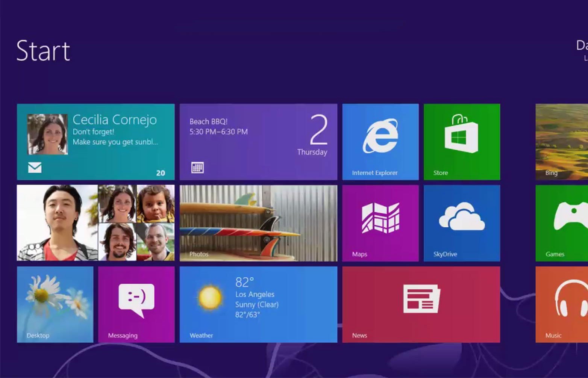Click the Start heading text
Screen dimensions: 588x378
coord(43,51)
